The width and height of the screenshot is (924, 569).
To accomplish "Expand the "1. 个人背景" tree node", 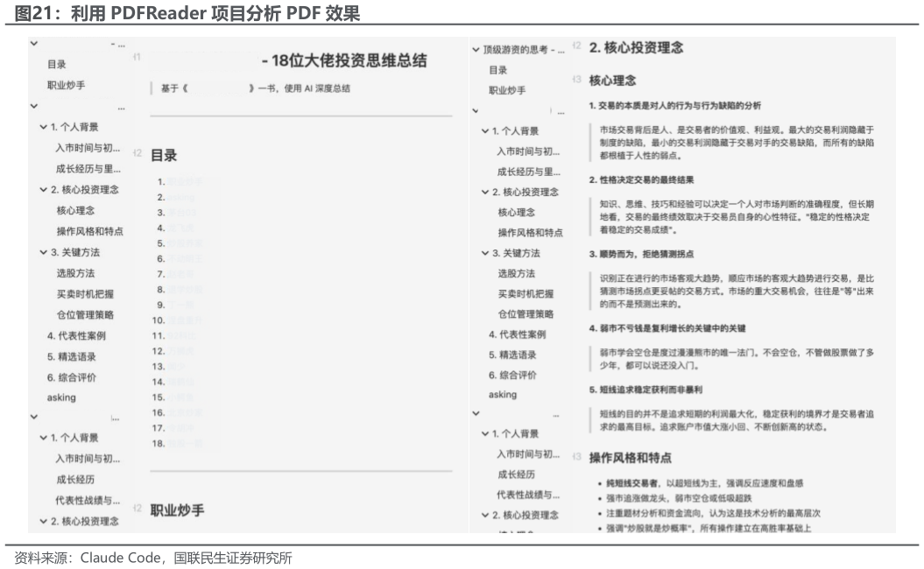I will click(43, 127).
